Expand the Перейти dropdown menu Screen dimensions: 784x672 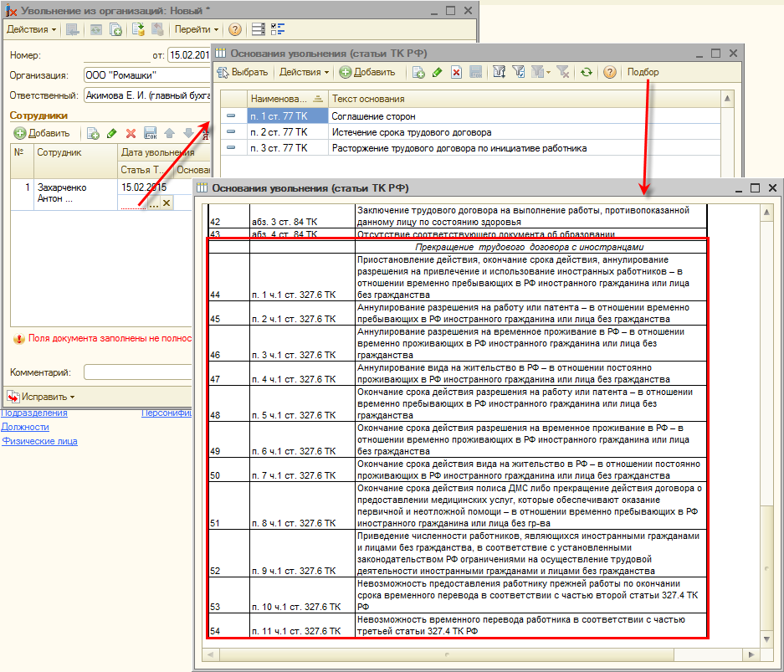(197, 29)
